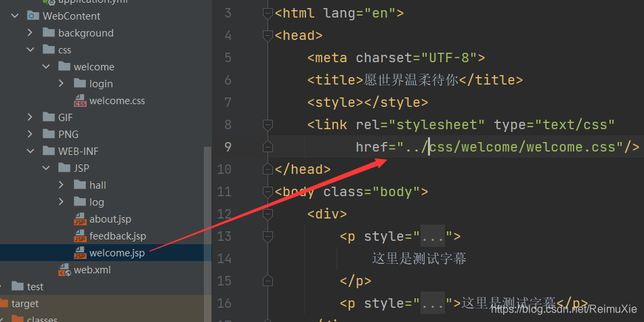
Task: Click the login folder icon
Action: 80,83
